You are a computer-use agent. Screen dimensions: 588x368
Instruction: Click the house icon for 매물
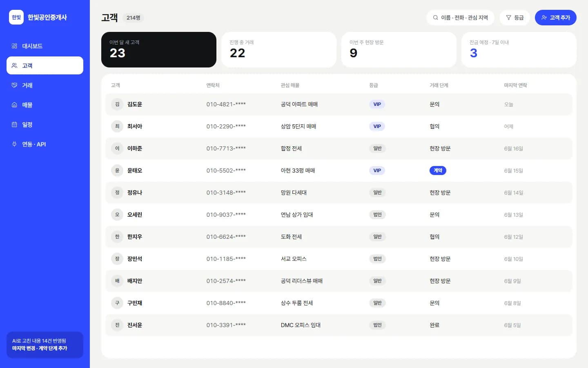[x=14, y=105]
